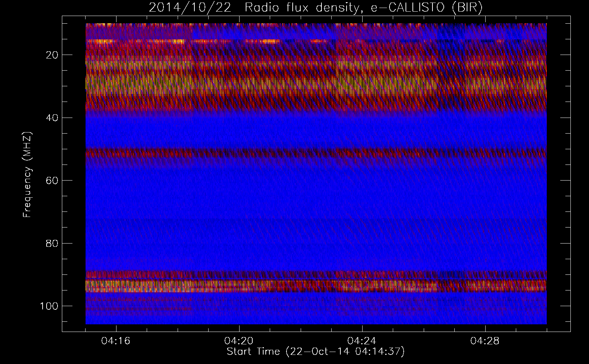Click the Start Time label below the plot
Screen dimensions: 589x364
point(316,352)
